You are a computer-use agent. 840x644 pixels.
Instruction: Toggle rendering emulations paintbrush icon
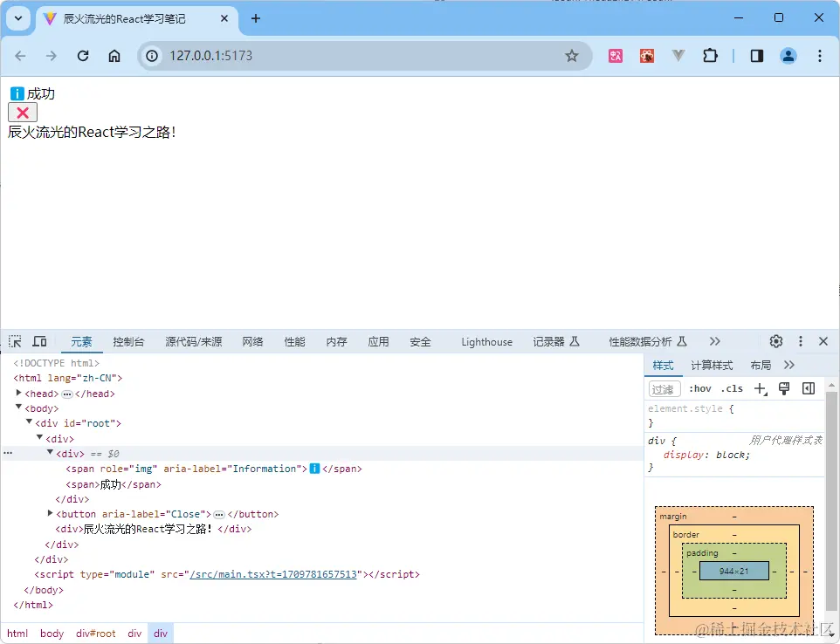[x=784, y=389]
